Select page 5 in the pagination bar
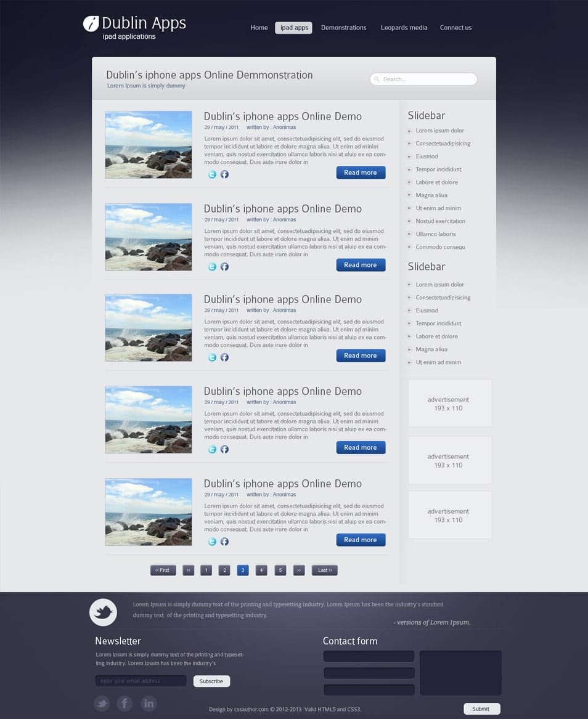 (280, 570)
